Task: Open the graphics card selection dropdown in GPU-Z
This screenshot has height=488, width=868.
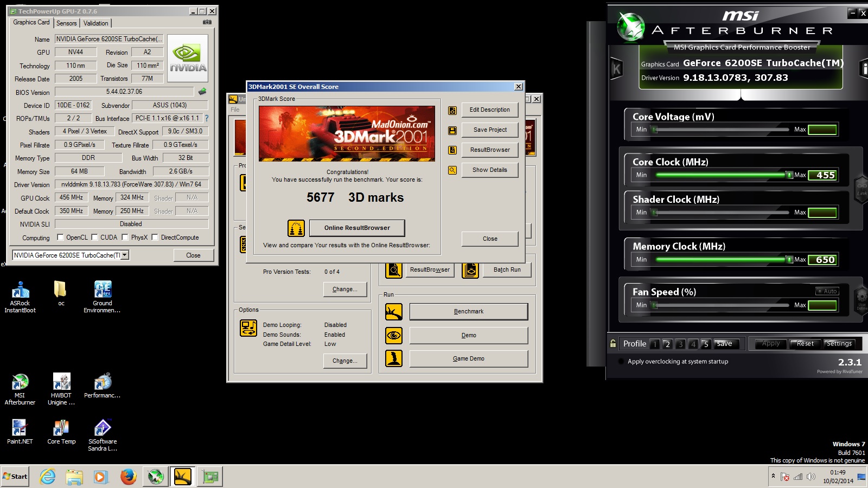Action: (x=125, y=255)
